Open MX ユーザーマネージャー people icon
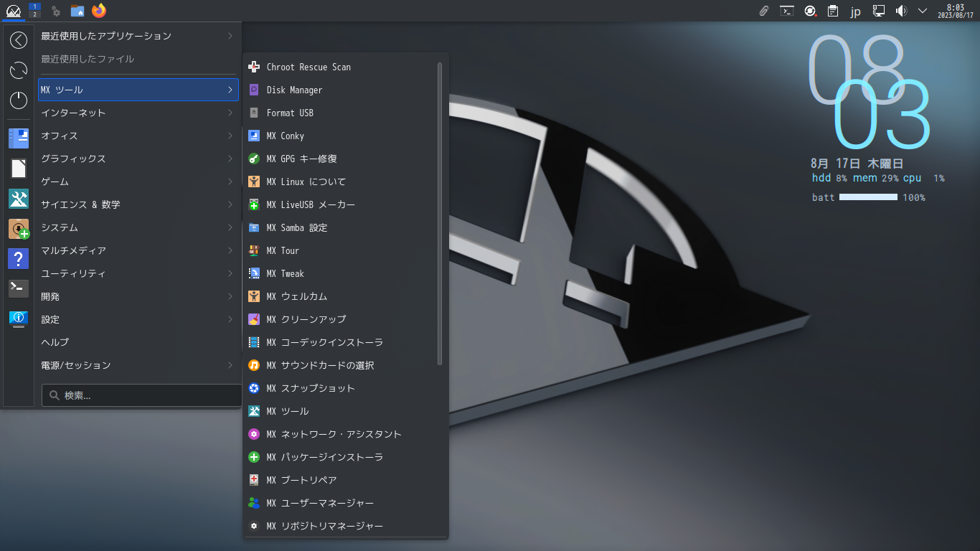The width and height of the screenshot is (980, 551). click(x=253, y=503)
